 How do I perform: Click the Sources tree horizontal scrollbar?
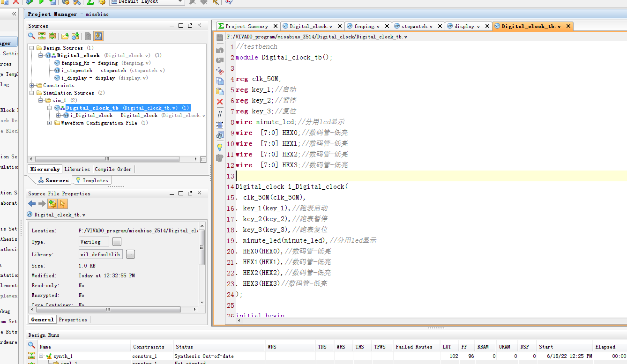(107, 159)
